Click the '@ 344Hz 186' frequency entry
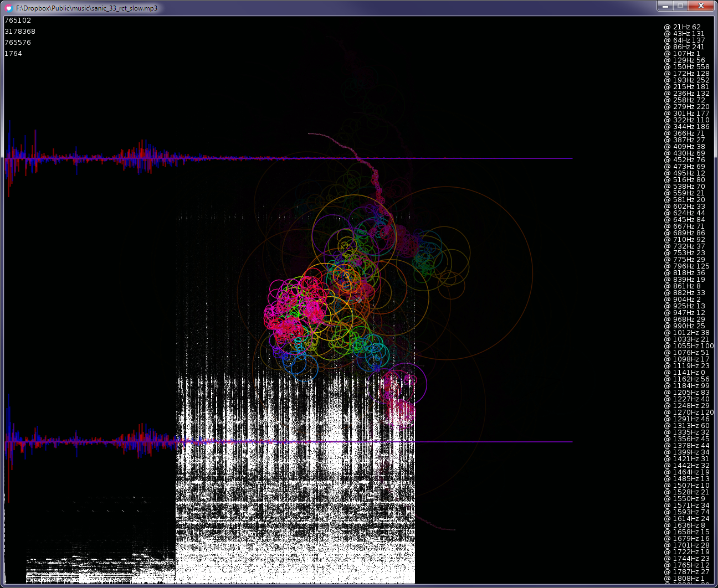This screenshot has width=718, height=588. pos(687,127)
